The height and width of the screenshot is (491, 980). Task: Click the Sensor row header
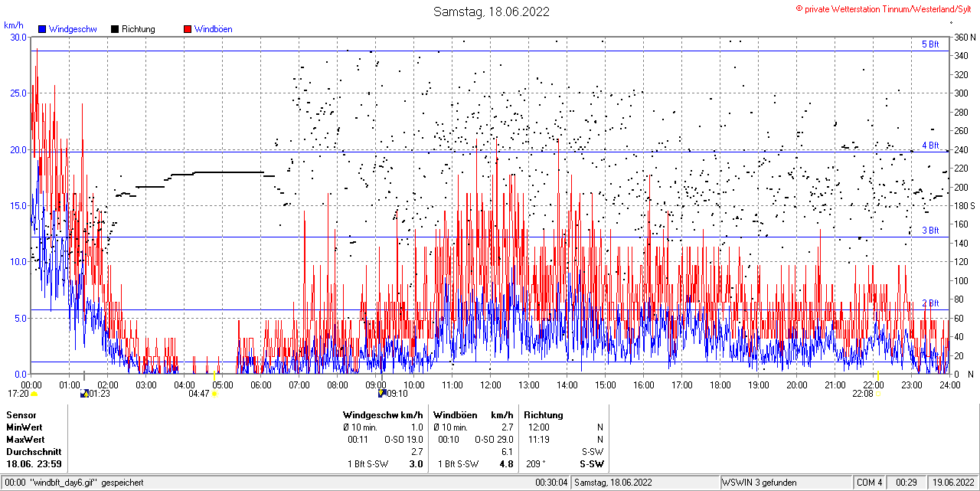pos(21,415)
